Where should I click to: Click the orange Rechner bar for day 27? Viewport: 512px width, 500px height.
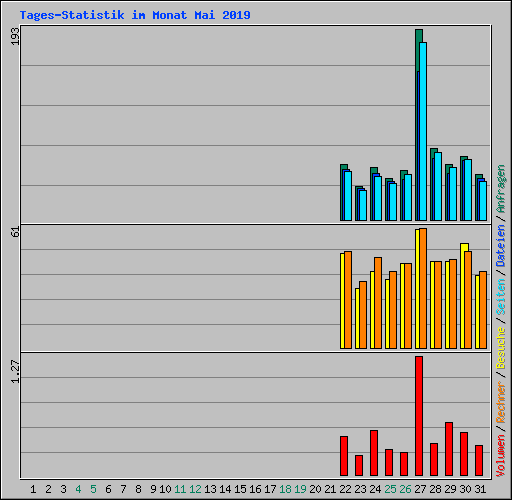423,289
